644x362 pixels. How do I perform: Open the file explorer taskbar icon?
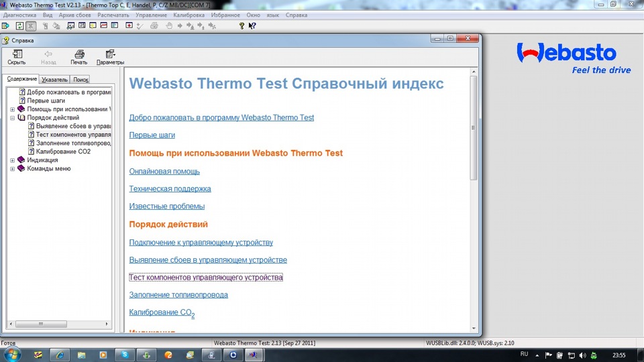coord(81,355)
